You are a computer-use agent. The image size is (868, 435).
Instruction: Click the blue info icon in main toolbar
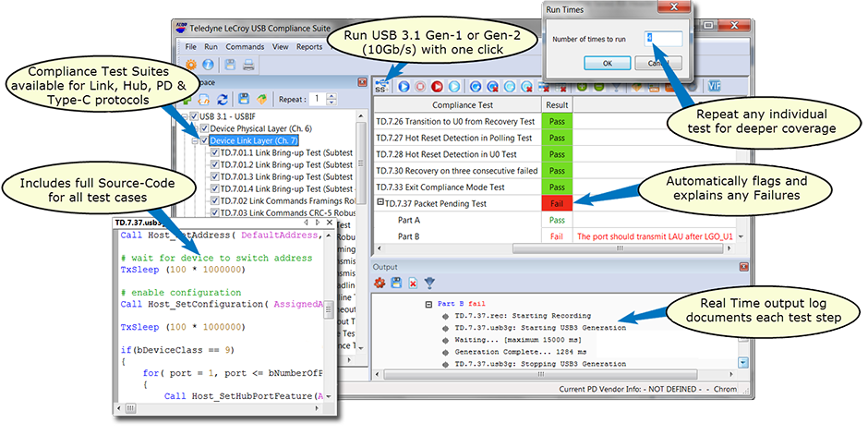pos(208,65)
